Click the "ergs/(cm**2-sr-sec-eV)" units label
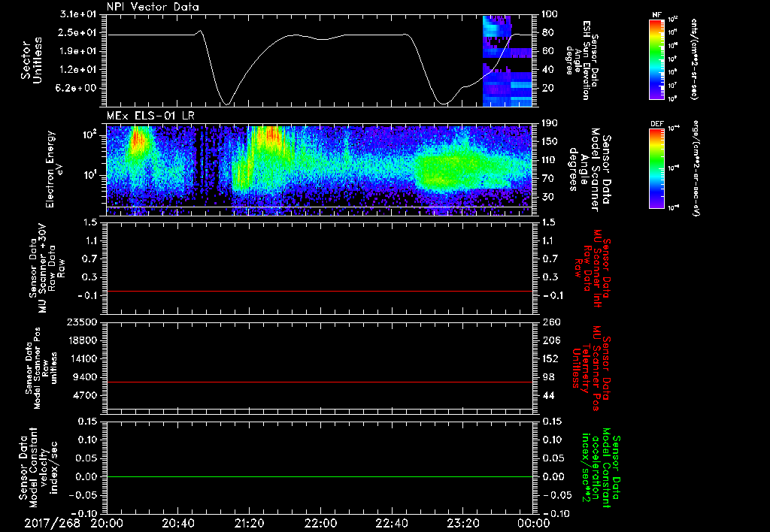 coord(696,168)
